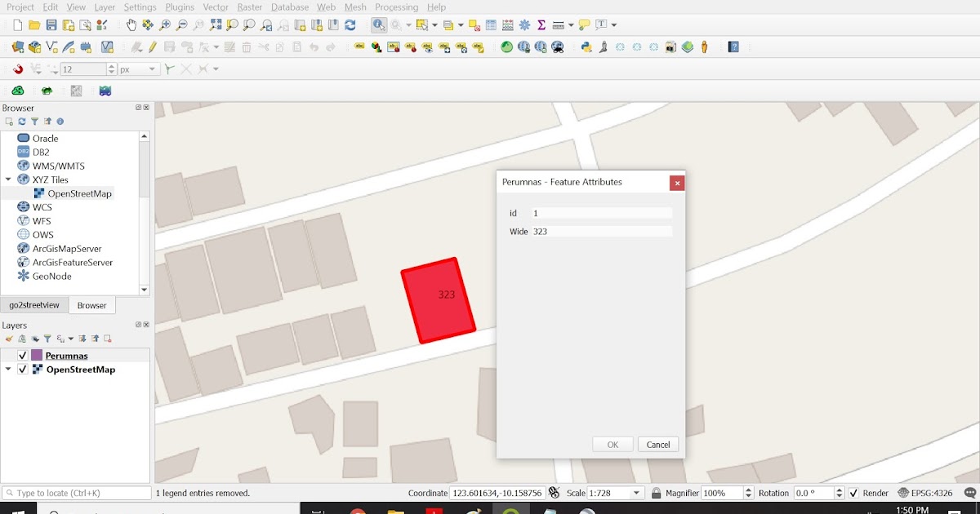Collapse the XYZ Tiles tree item
The width and height of the screenshot is (980, 514).
coord(8,179)
